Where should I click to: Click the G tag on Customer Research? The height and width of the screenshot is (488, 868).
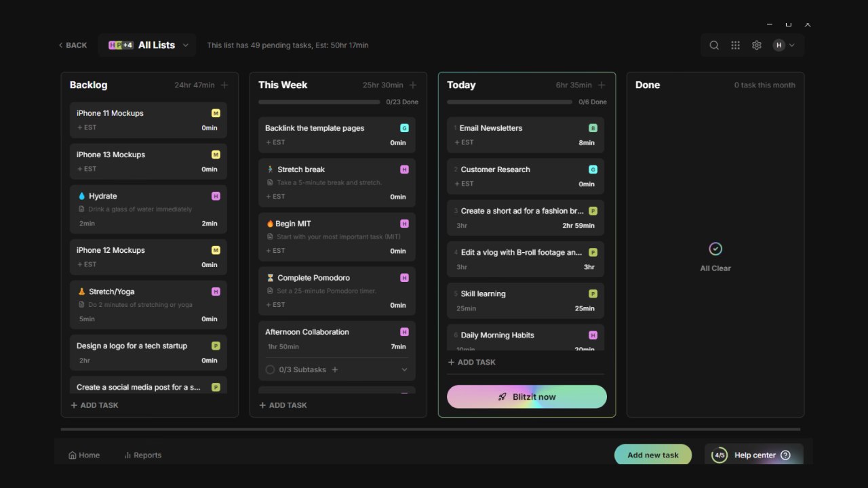pyautogui.click(x=593, y=169)
